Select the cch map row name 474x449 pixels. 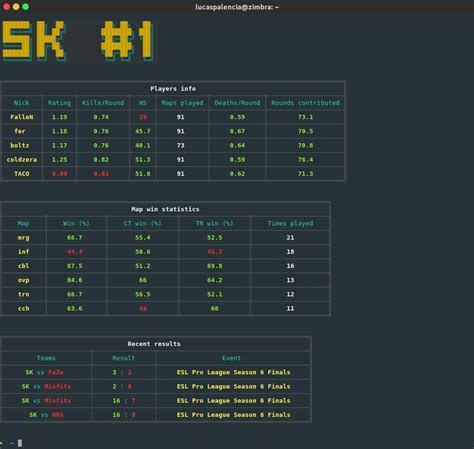[x=23, y=308]
